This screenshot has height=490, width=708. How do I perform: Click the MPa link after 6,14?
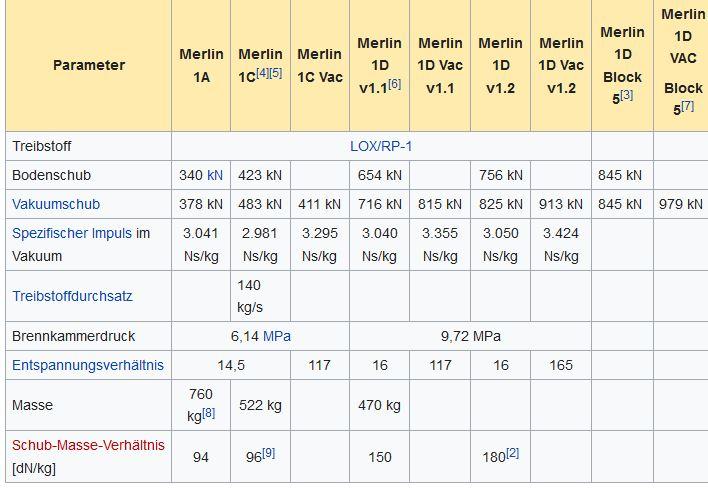pyautogui.click(x=277, y=336)
